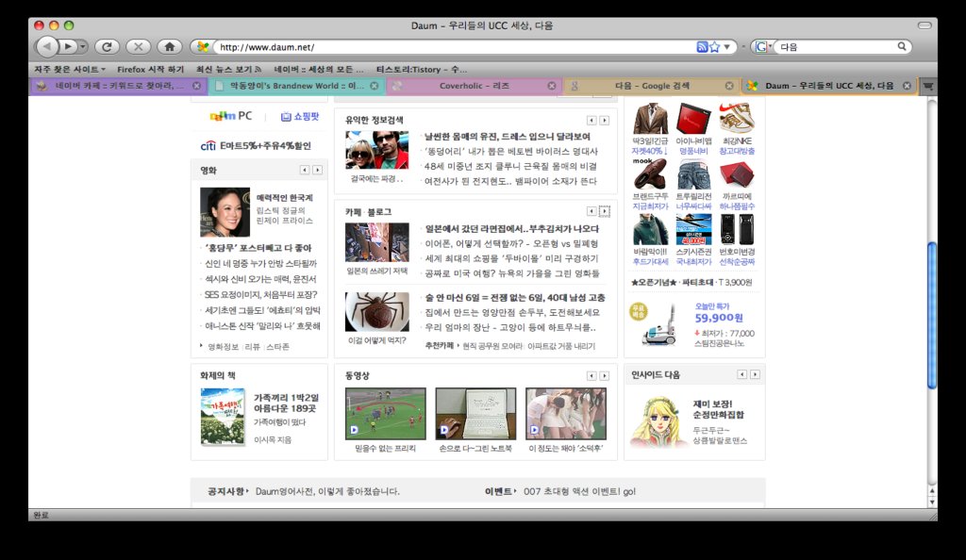Close the Coverholic tab
966x560 pixels.
[x=551, y=86]
